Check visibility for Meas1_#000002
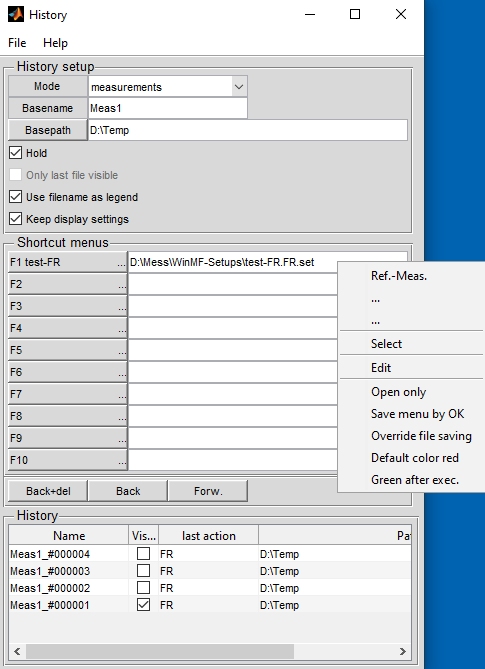This screenshot has height=669, width=485. tap(143, 588)
